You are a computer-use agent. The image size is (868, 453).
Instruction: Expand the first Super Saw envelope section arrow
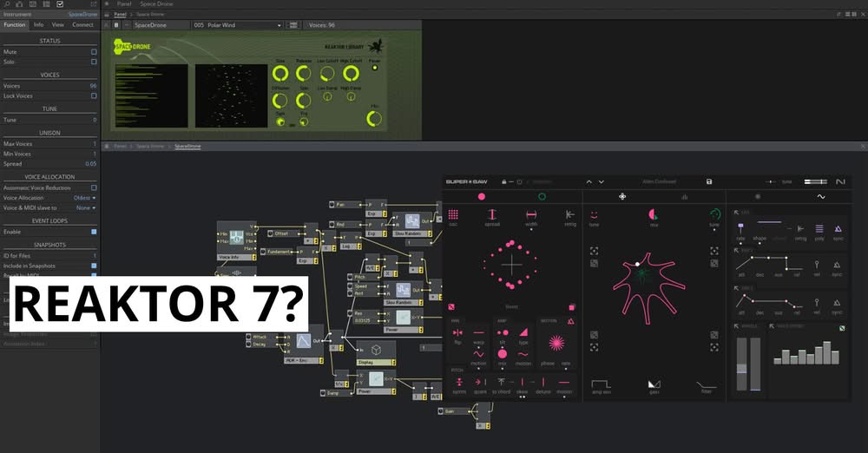736,250
